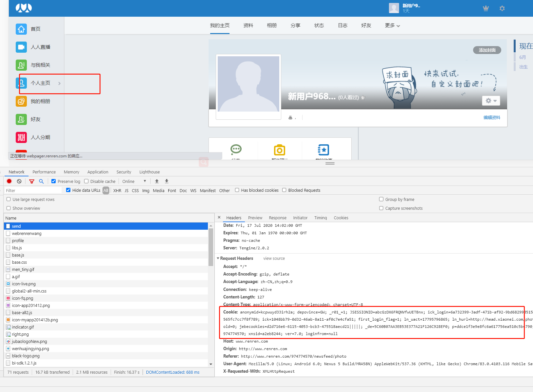Open 我的相册 album icon
Image resolution: width=533 pixels, height=392 pixels.
coord(21,101)
